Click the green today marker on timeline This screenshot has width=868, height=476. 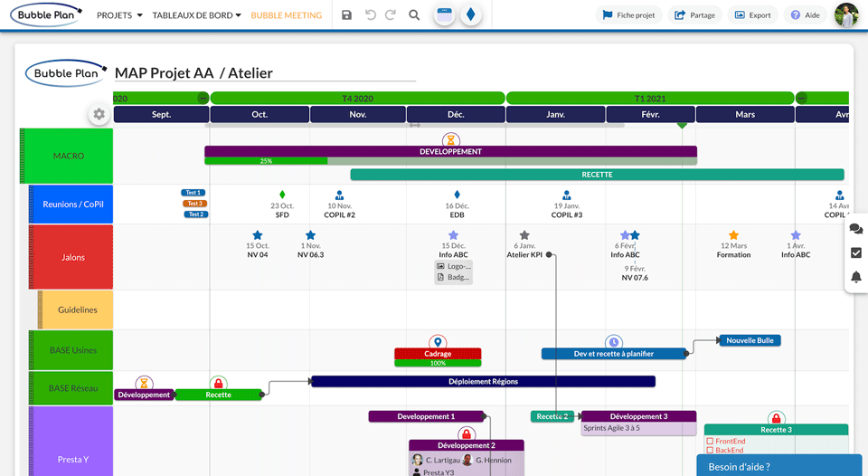coord(682,126)
